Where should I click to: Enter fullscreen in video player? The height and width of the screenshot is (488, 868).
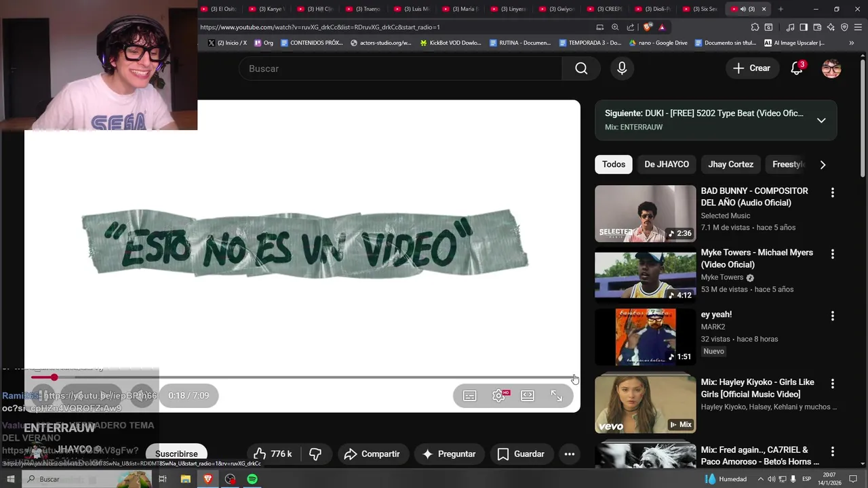click(x=557, y=396)
